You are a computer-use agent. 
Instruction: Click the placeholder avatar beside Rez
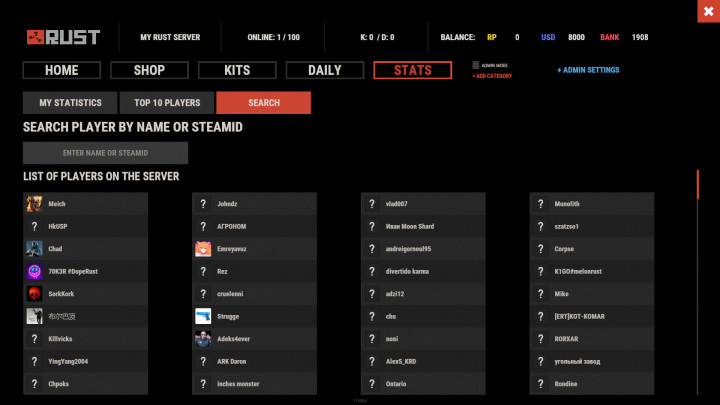tap(203, 271)
